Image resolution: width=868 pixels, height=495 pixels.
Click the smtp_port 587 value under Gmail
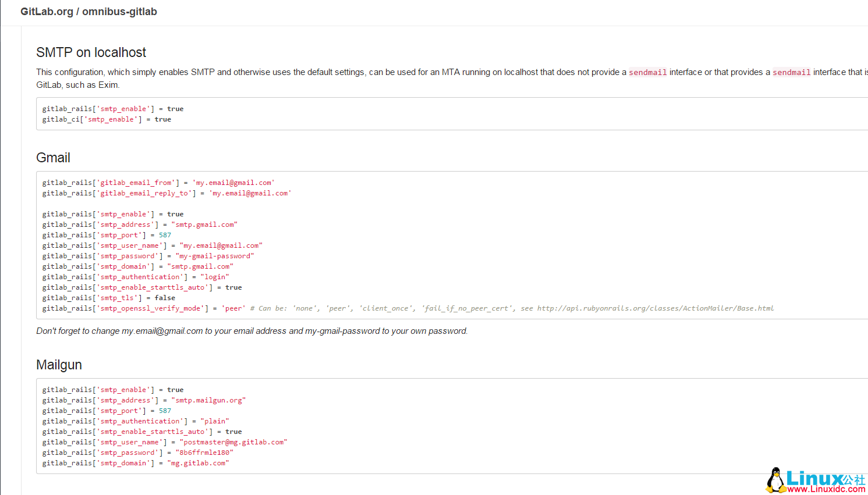[x=165, y=234]
